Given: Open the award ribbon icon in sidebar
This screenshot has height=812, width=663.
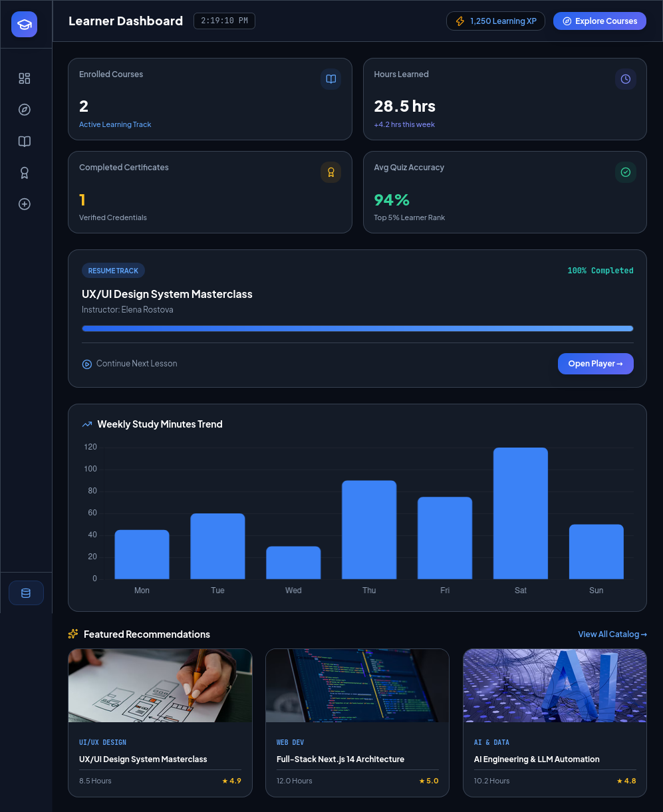Looking at the screenshot, I should (25, 173).
